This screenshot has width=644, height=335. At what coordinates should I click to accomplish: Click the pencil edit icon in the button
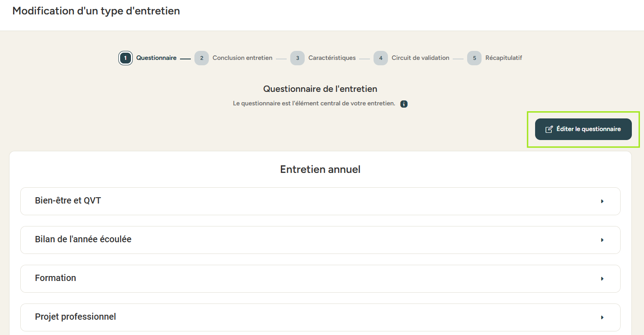click(x=549, y=129)
